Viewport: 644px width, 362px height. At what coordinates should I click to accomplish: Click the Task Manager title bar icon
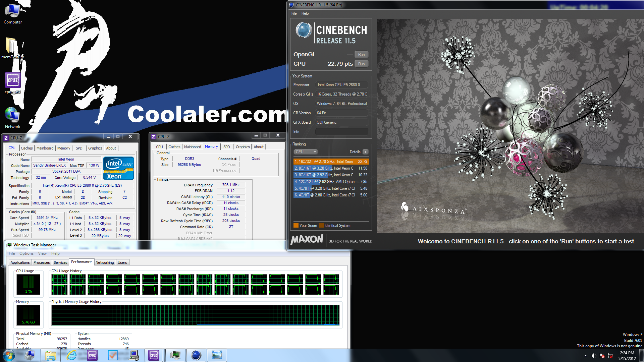pyautogui.click(x=9, y=245)
